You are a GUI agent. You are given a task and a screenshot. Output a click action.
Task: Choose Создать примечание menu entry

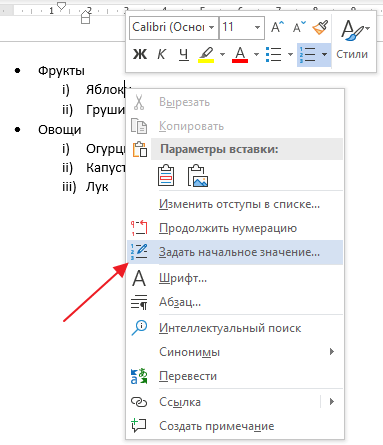coord(235,426)
